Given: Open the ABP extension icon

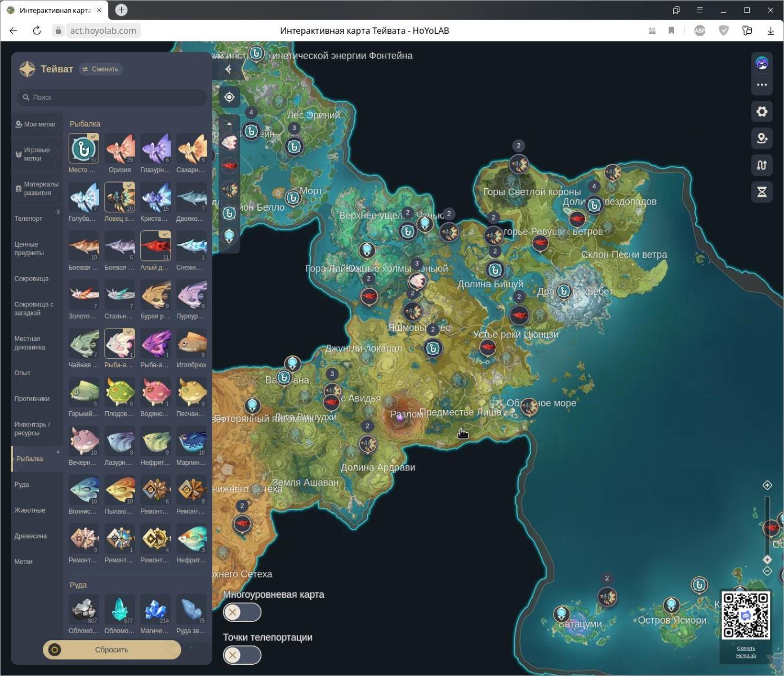Looking at the screenshot, I should click(700, 30).
